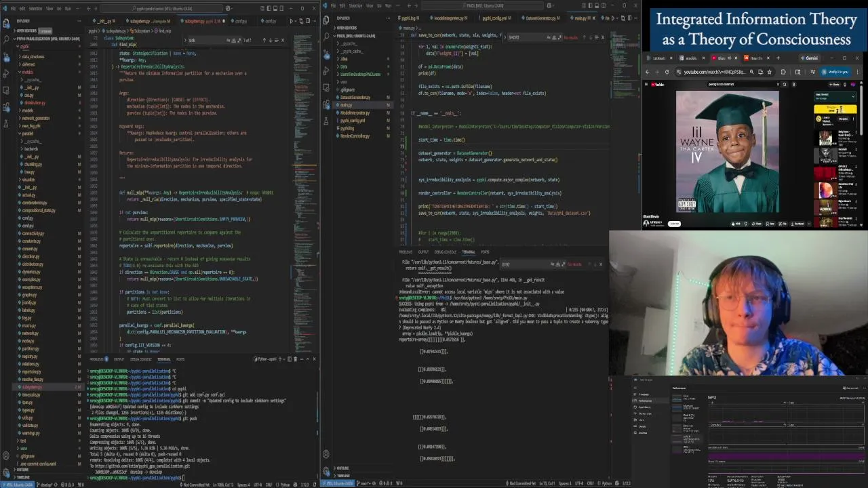The height and width of the screenshot is (488, 868).
Task: Collapse parallel folder in left explorer
Action: click(x=27, y=134)
